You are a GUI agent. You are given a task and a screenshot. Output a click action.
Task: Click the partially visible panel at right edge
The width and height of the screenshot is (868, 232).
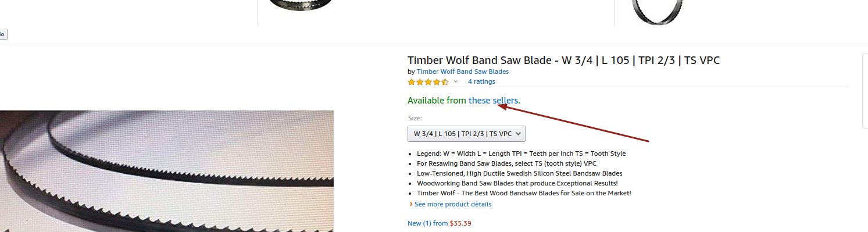tap(865, 91)
